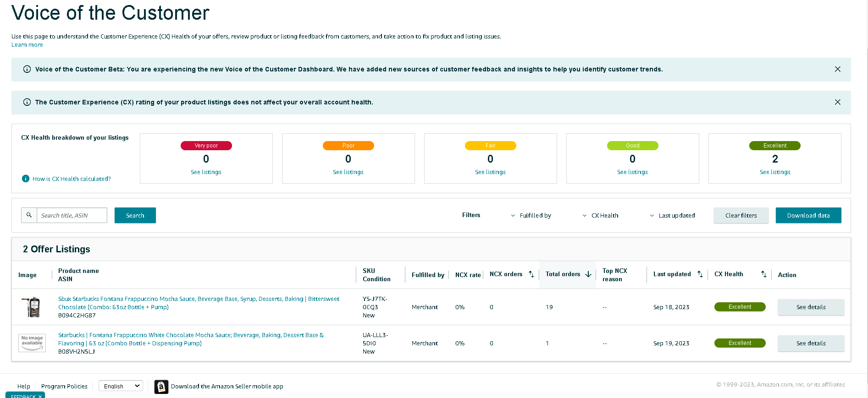The height and width of the screenshot is (398, 868).
Task: Open Download the Amazon Seller mobile app link
Action: click(227, 387)
